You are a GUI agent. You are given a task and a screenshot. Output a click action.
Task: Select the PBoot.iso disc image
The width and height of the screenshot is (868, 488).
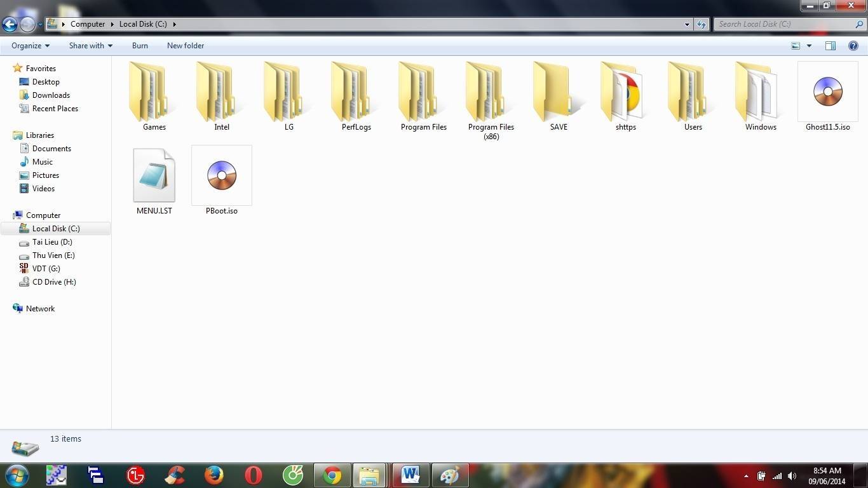tap(221, 180)
